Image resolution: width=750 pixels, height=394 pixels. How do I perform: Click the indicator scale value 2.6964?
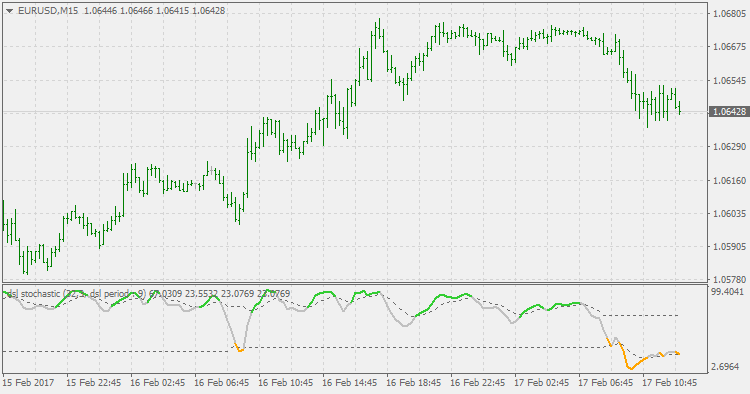click(725, 367)
